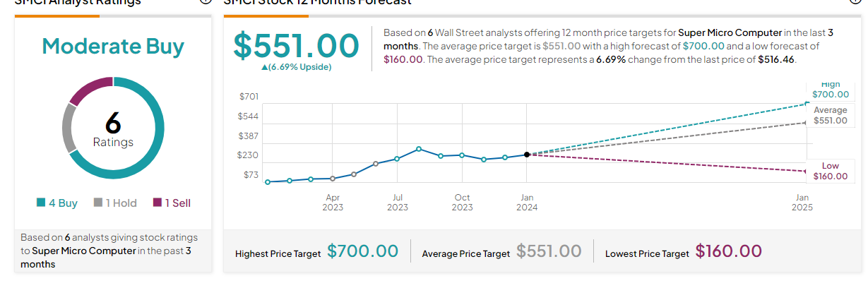Image resolution: width=868 pixels, height=300 pixels.
Task: Click the teal High forecast endpoint marker
Action: pyautogui.click(x=806, y=104)
